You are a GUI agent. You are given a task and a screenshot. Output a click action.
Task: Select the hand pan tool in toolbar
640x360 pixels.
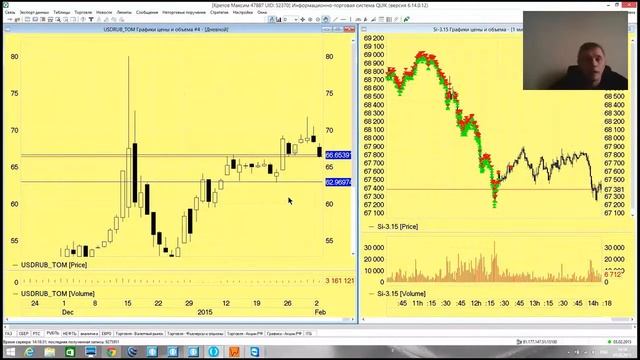[325, 19]
